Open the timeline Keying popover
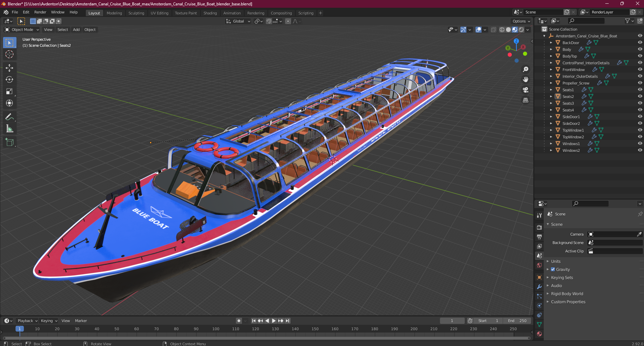 tap(49, 321)
